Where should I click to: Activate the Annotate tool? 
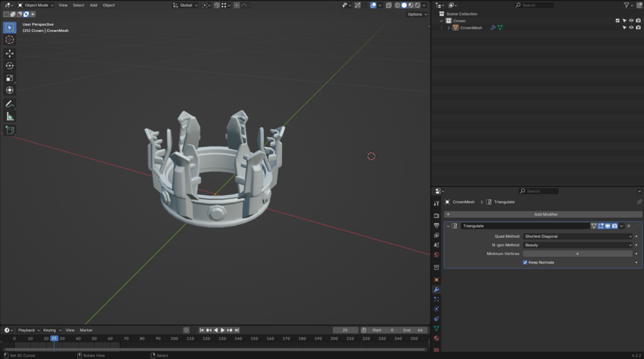pyautogui.click(x=10, y=104)
